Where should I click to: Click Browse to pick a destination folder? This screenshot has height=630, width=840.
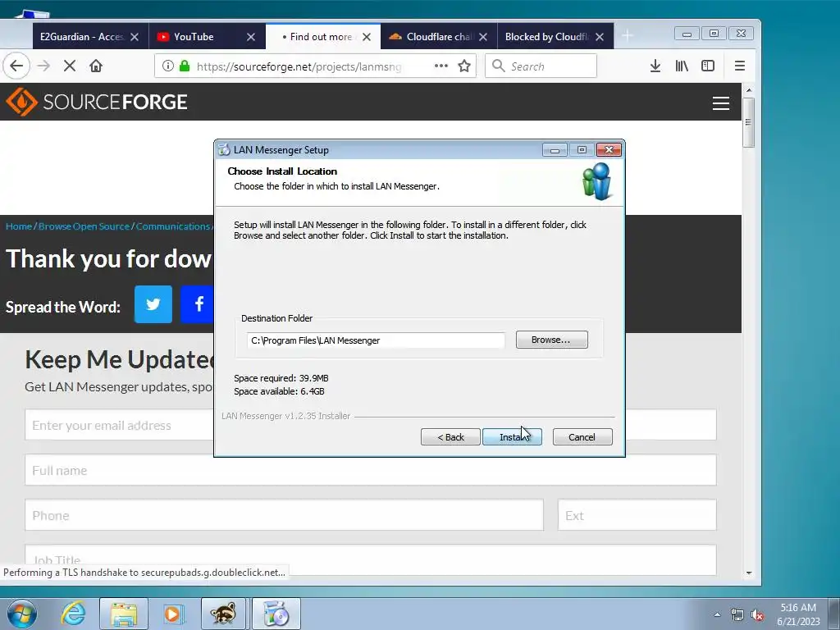[x=552, y=340]
